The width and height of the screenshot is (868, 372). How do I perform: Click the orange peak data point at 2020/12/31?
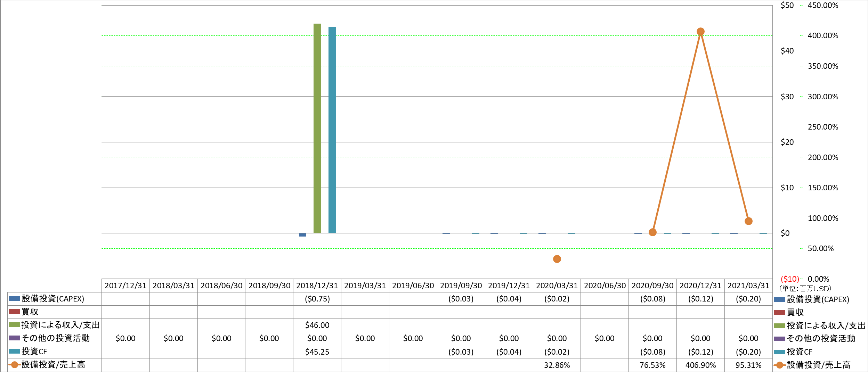[700, 32]
